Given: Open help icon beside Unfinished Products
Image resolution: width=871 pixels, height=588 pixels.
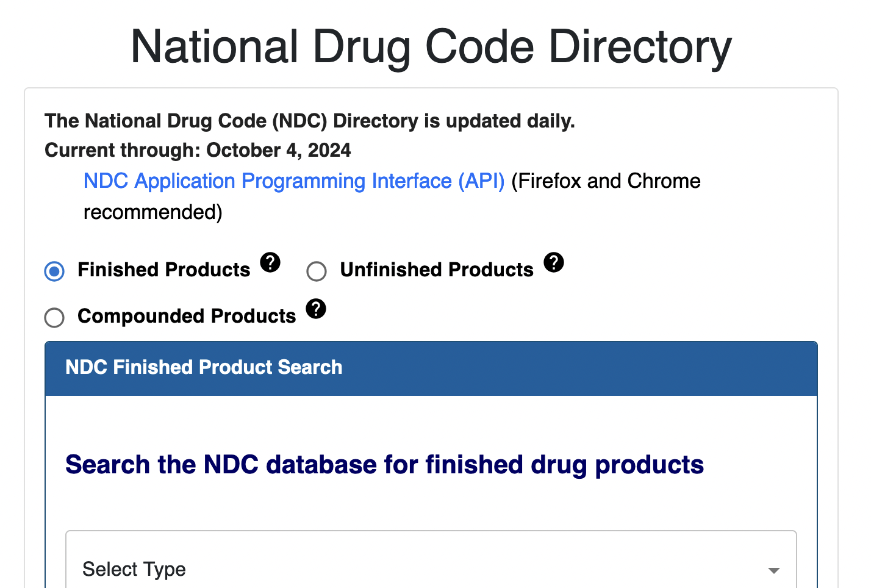Looking at the screenshot, I should 554,262.
